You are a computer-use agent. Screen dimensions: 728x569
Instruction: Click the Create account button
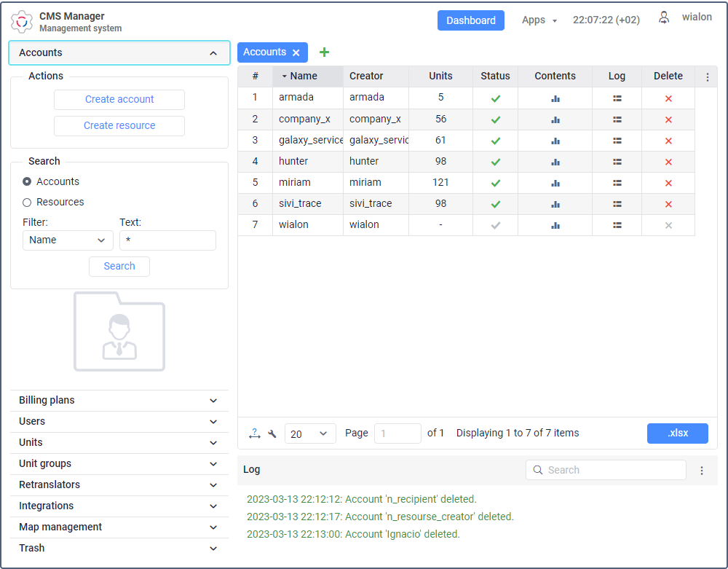click(x=119, y=100)
